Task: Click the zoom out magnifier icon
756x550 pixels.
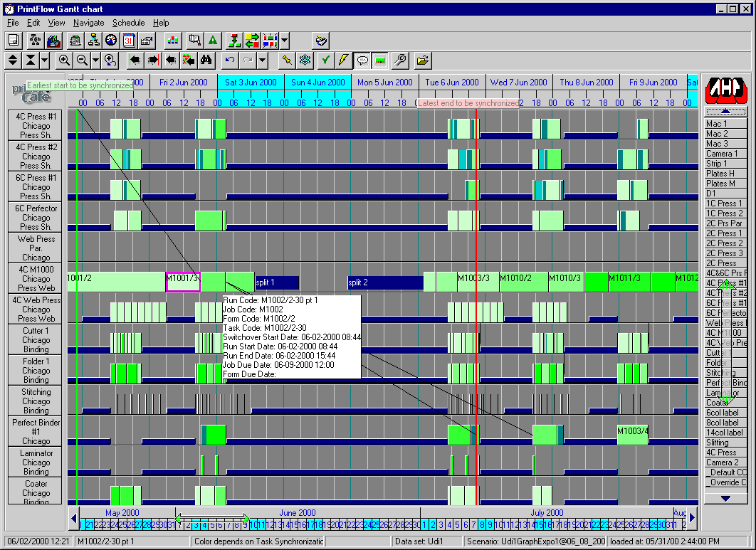Action: point(83,60)
